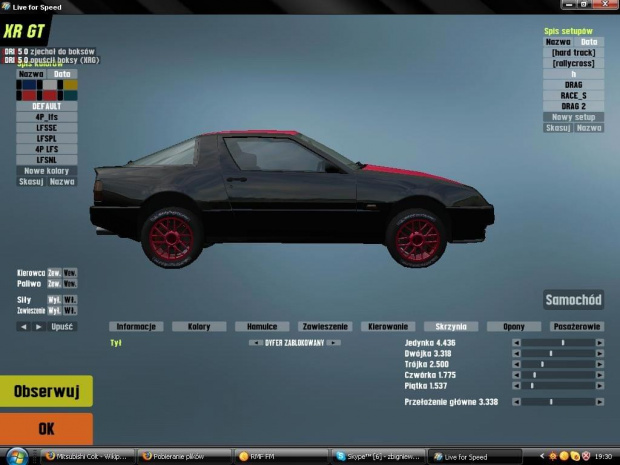Set Paliwo view to Wew.

click(70, 284)
